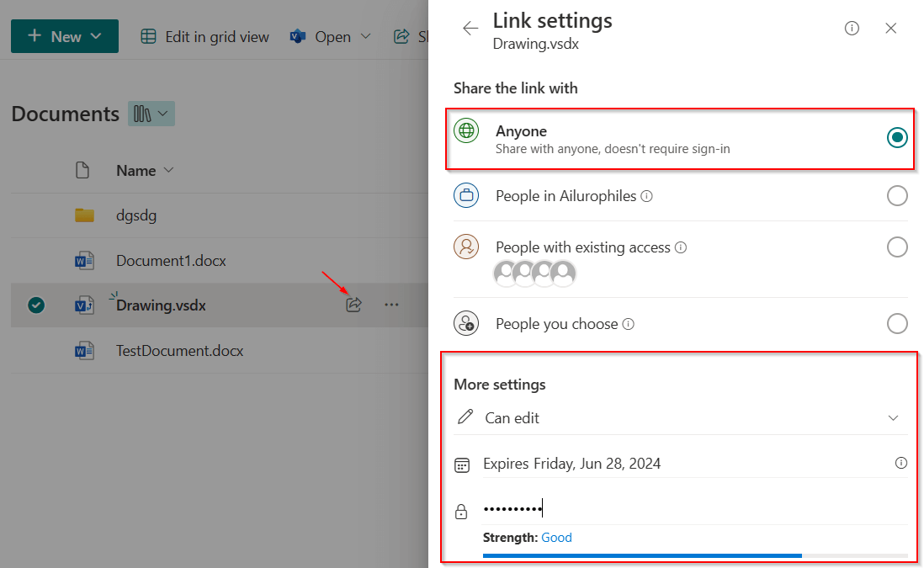Viewport: 924px width, 568px height.
Task: Click the back arrow in Link settings panel
Action: (x=470, y=27)
